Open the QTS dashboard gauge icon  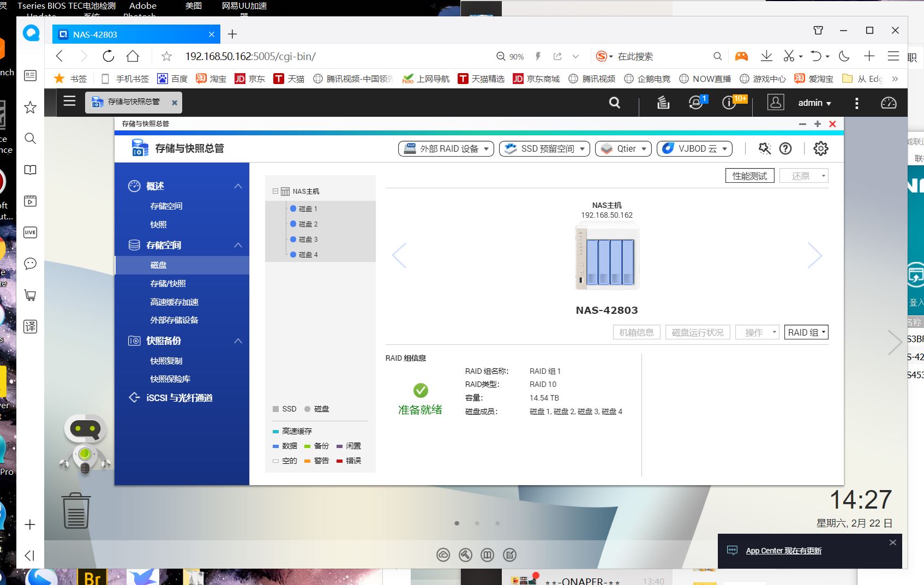tap(888, 103)
